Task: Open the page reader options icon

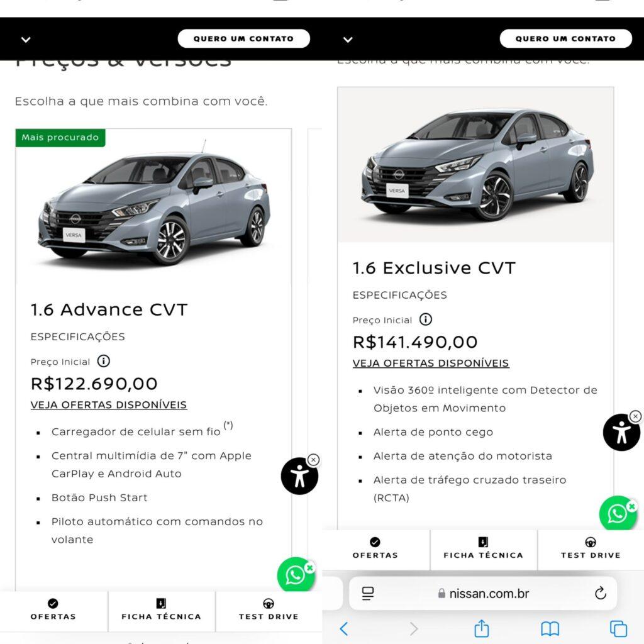Action: click(368, 593)
